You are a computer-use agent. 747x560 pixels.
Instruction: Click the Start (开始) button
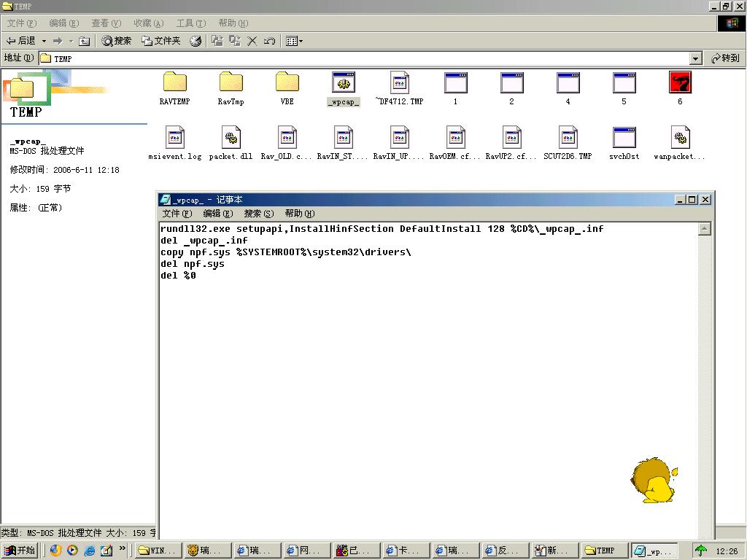(x=20, y=551)
